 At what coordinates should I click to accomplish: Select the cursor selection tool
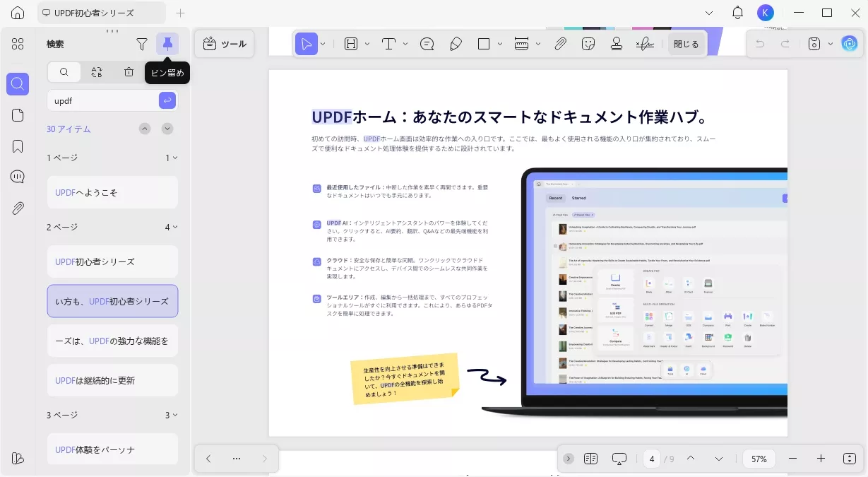[306, 44]
